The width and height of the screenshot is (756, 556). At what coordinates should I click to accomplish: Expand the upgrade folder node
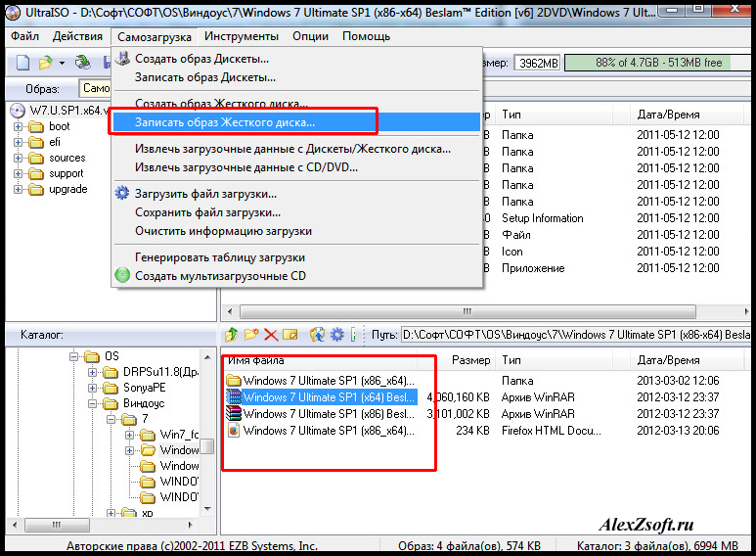(18, 189)
